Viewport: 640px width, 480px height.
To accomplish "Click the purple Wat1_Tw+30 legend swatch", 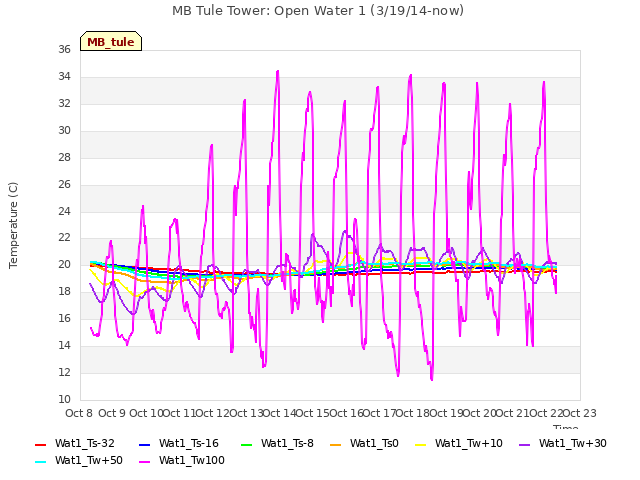I will [x=524, y=444].
